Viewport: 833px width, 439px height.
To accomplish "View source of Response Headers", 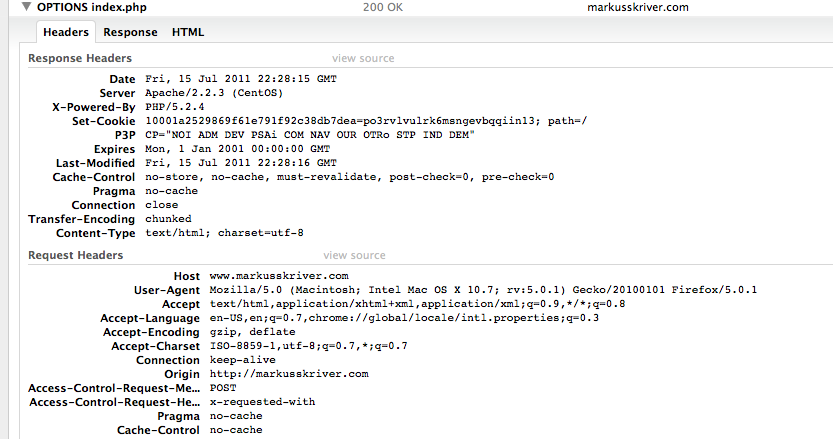I will pos(363,58).
